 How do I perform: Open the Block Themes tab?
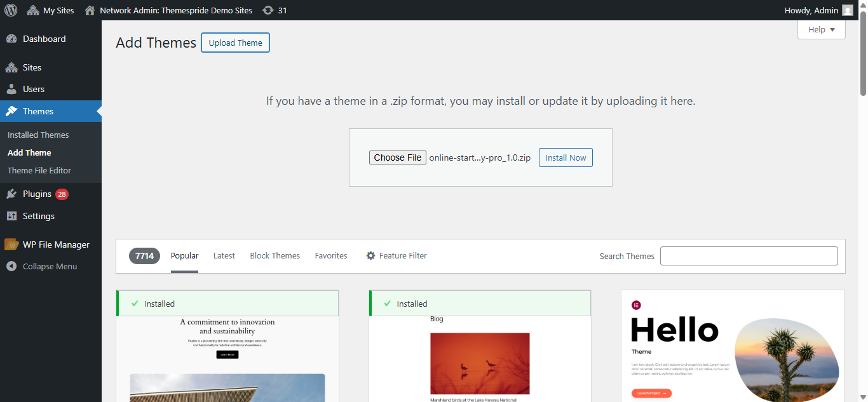[275, 255]
